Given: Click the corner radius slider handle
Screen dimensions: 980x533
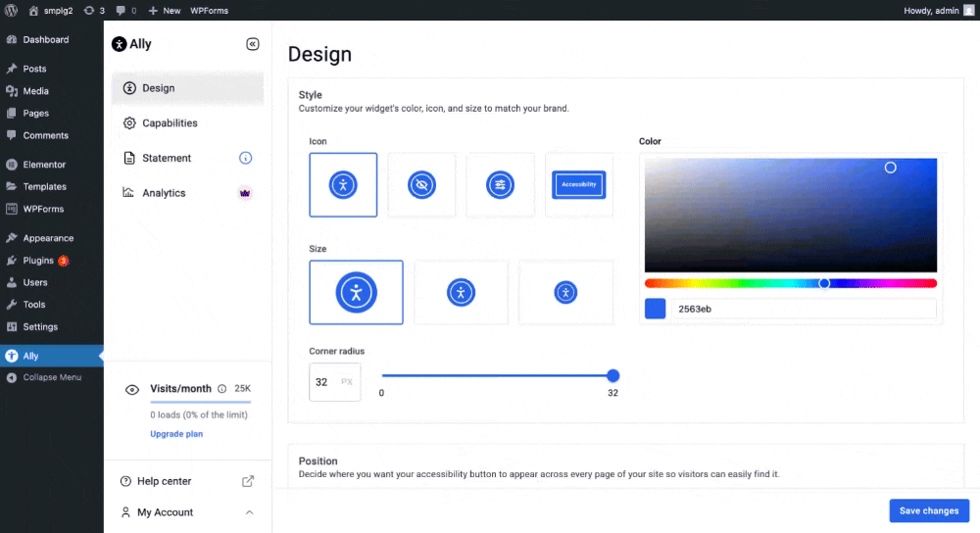Looking at the screenshot, I should [613, 375].
